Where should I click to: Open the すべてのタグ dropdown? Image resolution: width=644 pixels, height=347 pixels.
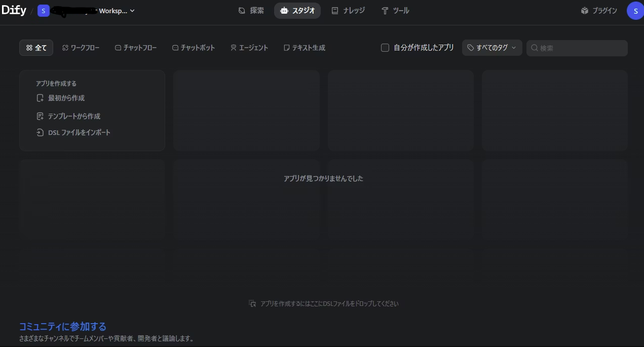coord(491,48)
